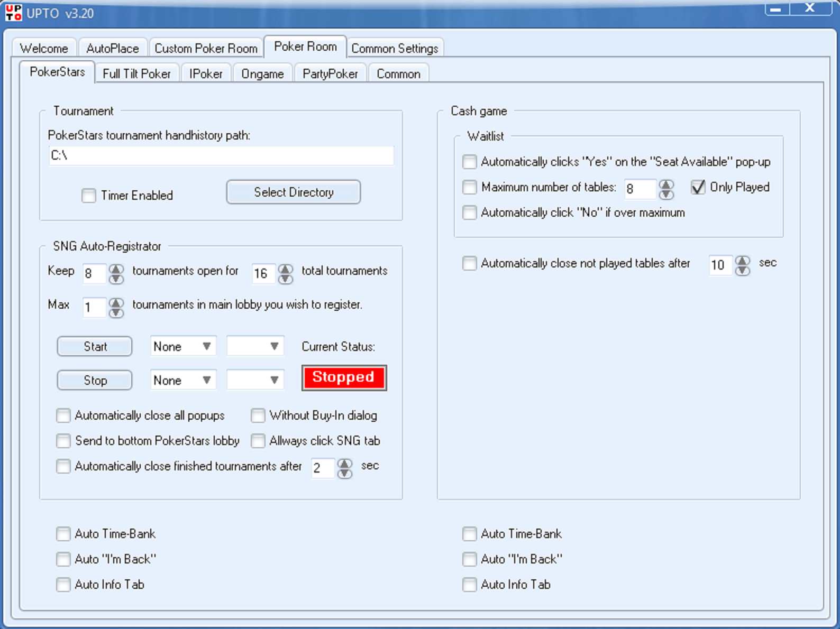Enable Automatically close not played tables
Screen dimensions: 840x629
click(x=470, y=263)
